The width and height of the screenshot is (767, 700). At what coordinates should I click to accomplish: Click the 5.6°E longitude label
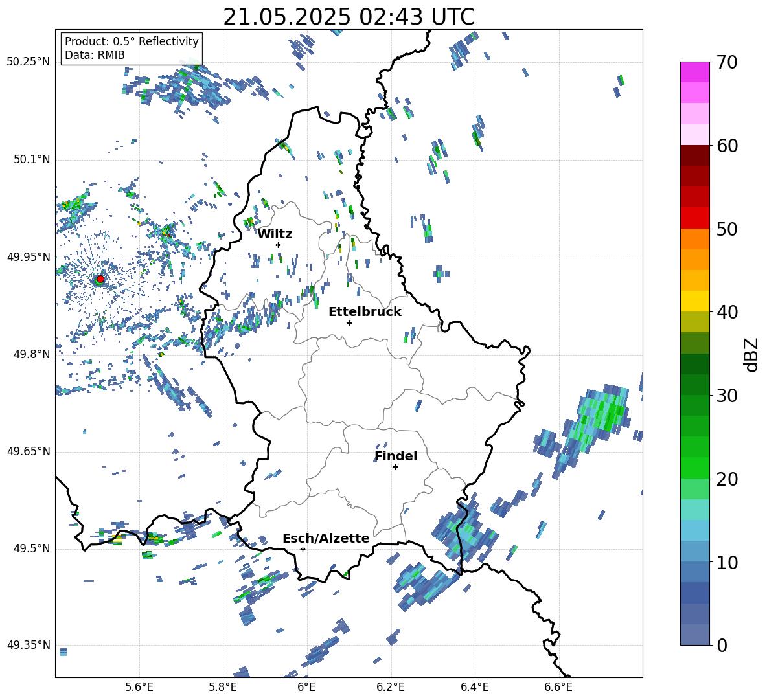tap(139, 688)
